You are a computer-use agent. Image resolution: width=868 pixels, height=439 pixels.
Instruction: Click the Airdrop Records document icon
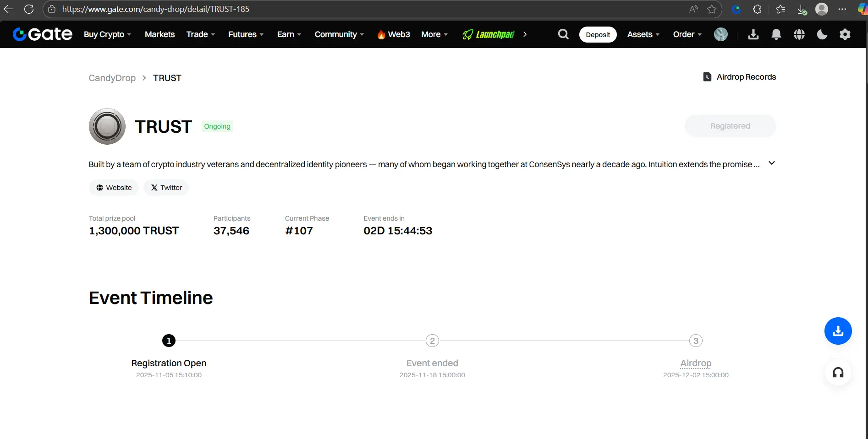707,77
